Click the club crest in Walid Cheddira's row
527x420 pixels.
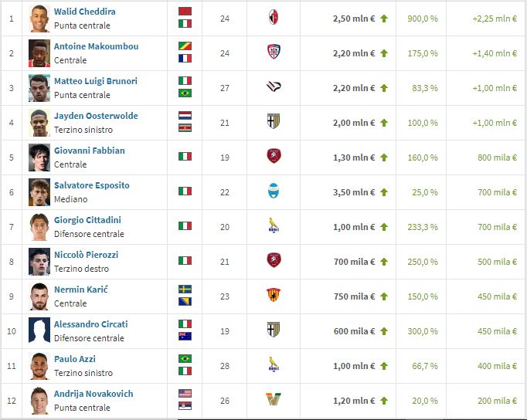pos(273,18)
